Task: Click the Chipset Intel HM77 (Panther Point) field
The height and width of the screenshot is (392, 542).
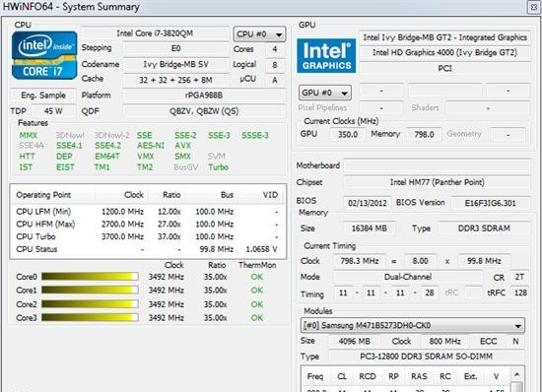Action: [437, 182]
